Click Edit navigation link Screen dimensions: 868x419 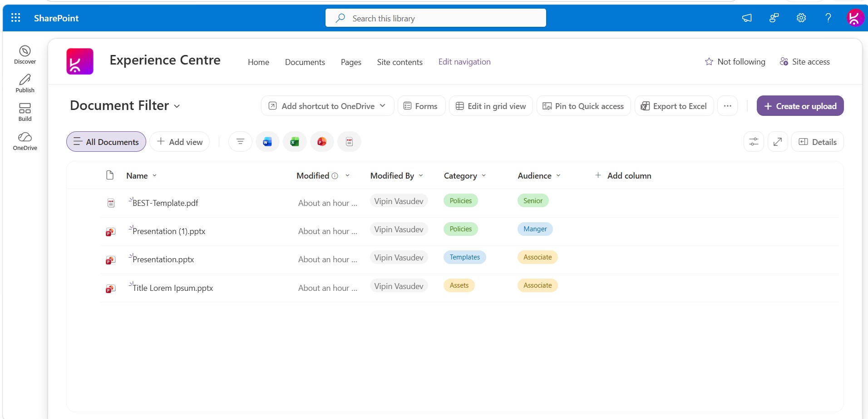(464, 62)
